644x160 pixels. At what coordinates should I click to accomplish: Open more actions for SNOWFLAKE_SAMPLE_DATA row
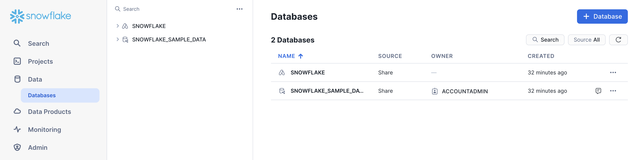pos(613,91)
